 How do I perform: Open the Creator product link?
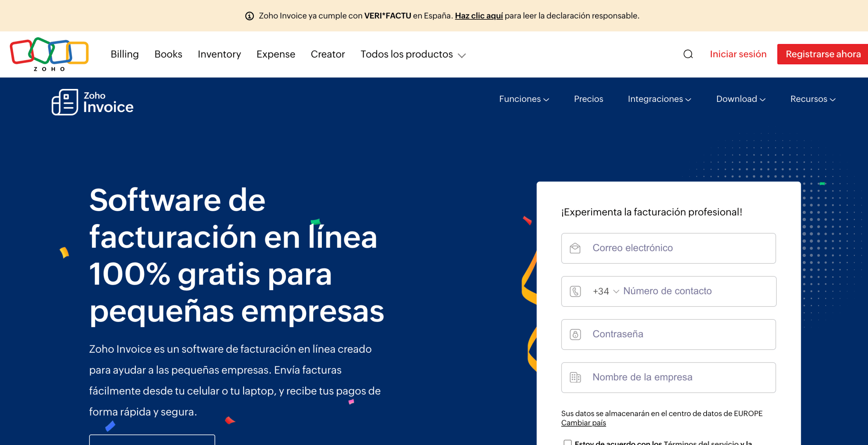tap(328, 54)
